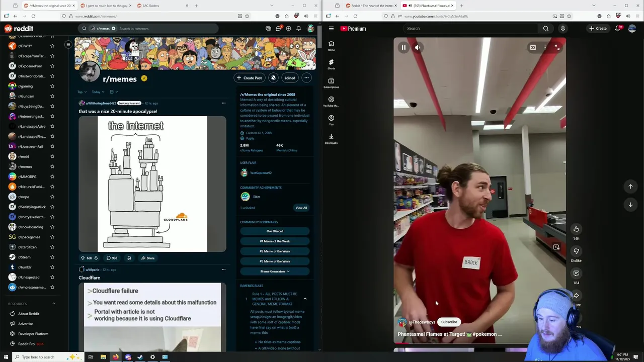The height and width of the screenshot is (362, 644).
Task: Open YouTube guide hamburger menu
Action: [x=331, y=29]
